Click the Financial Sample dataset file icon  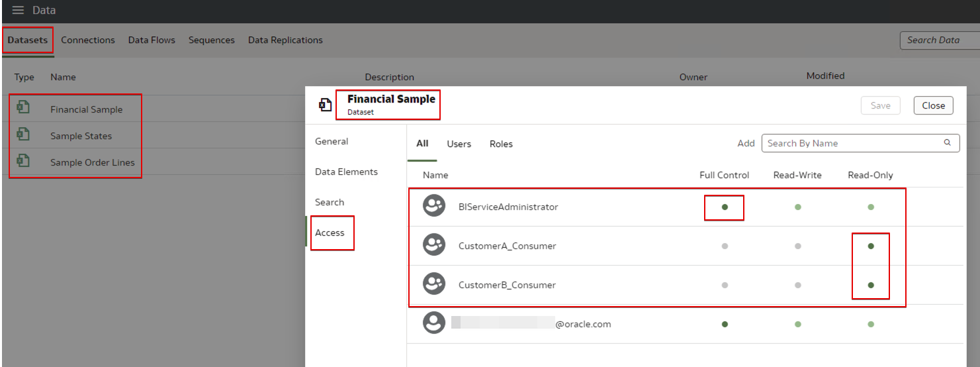click(x=23, y=108)
